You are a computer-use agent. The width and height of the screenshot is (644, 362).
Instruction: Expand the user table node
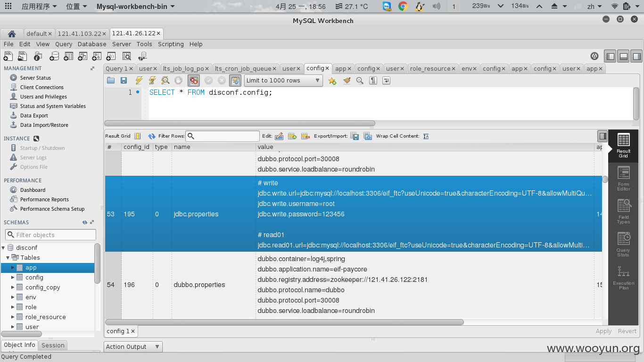pos(13,327)
